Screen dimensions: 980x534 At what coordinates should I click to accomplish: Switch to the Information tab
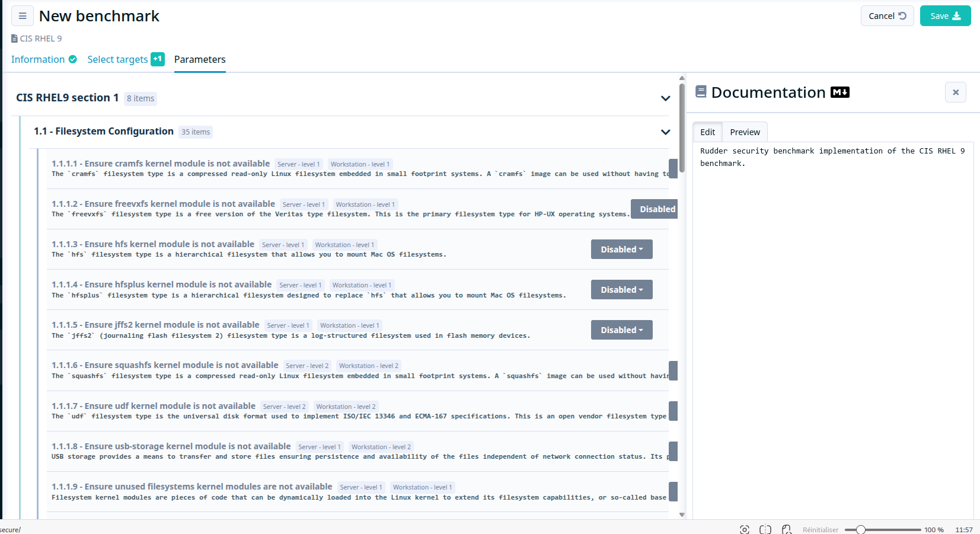point(38,59)
